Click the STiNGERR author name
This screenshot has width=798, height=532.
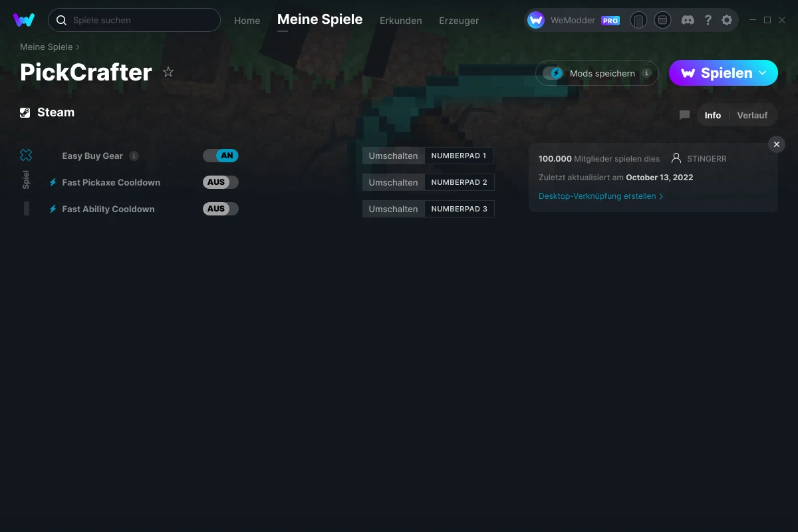pyautogui.click(x=707, y=159)
